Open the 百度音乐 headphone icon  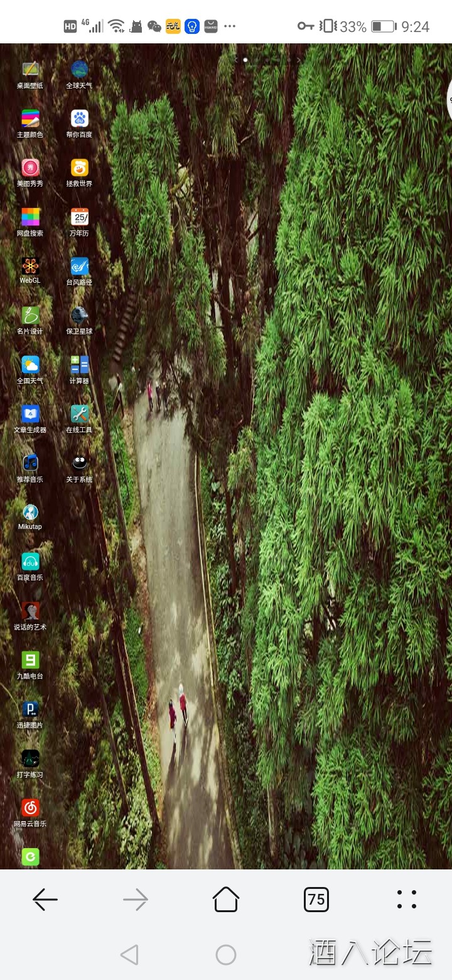click(x=30, y=562)
